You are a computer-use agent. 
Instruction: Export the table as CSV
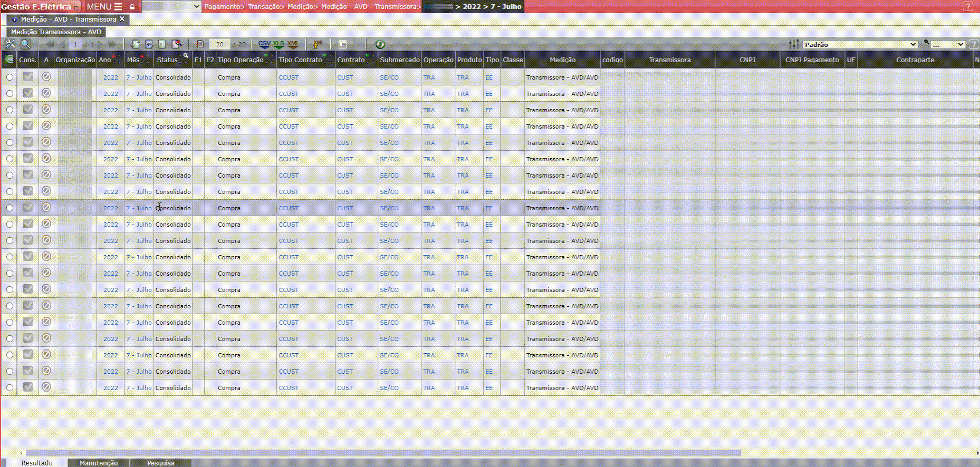point(264,44)
